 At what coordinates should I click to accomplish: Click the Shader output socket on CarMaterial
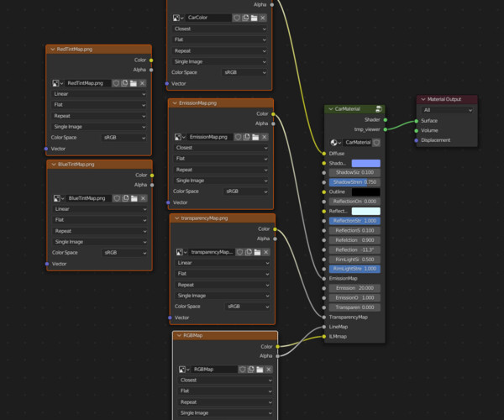click(x=385, y=120)
